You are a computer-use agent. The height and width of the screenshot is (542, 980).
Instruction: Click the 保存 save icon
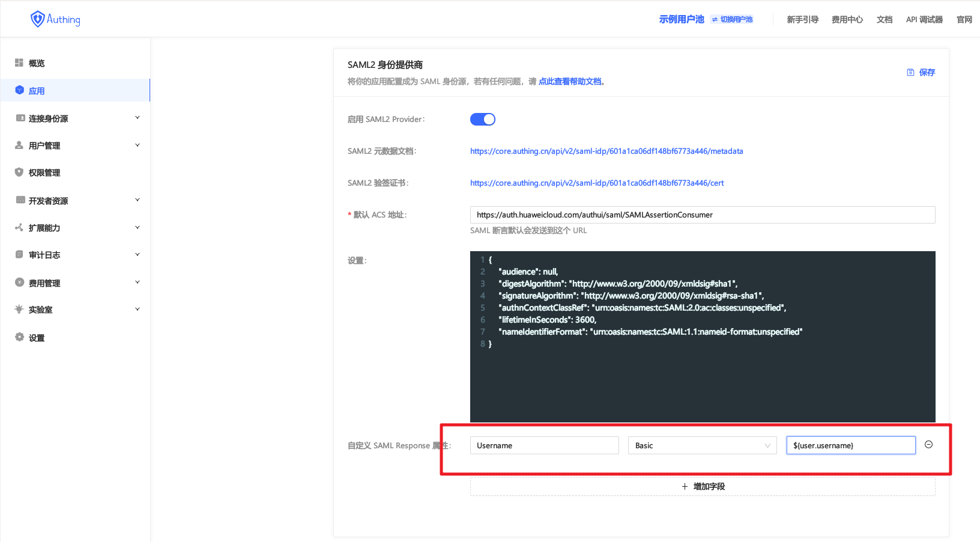coord(910,72)
